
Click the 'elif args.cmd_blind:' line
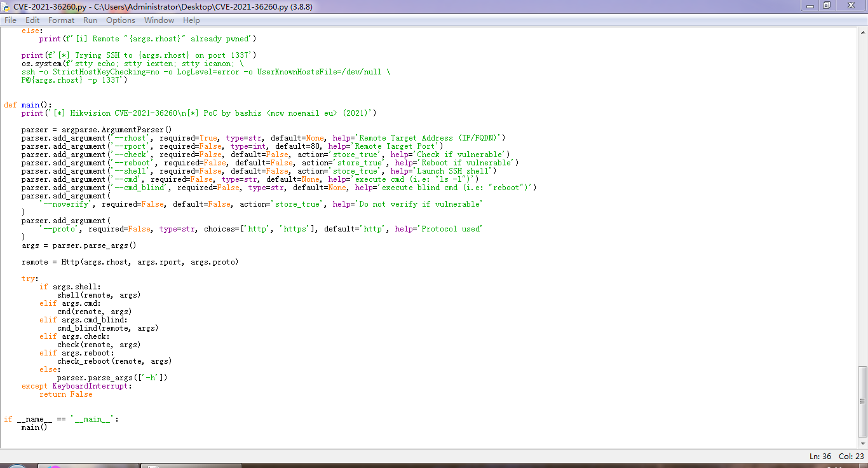coord(83,320)
